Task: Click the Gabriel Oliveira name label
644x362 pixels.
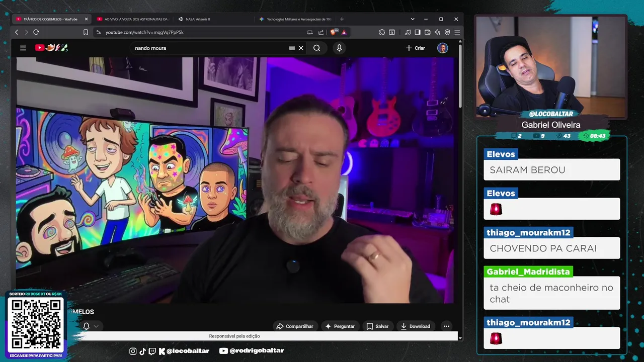Action: [x=551, y=125]
